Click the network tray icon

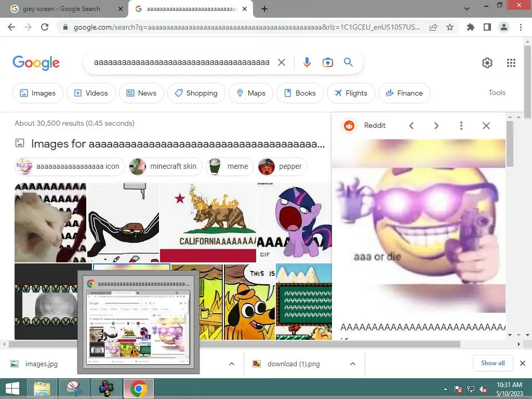coord(471,389)
